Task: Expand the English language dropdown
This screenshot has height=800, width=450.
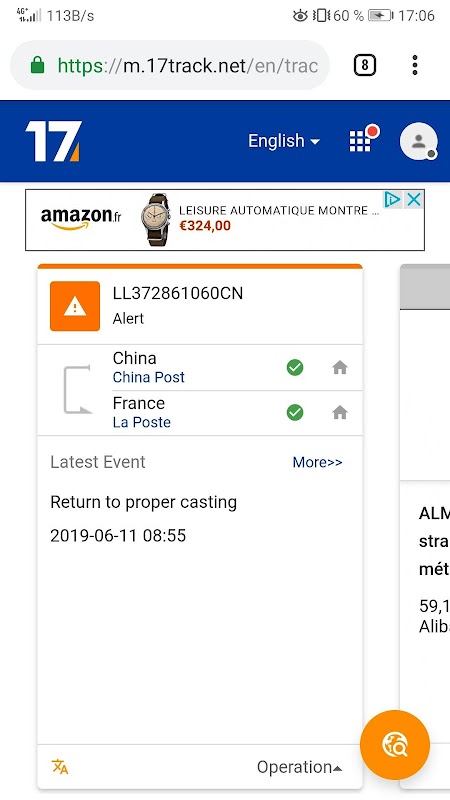Action: 284,141
